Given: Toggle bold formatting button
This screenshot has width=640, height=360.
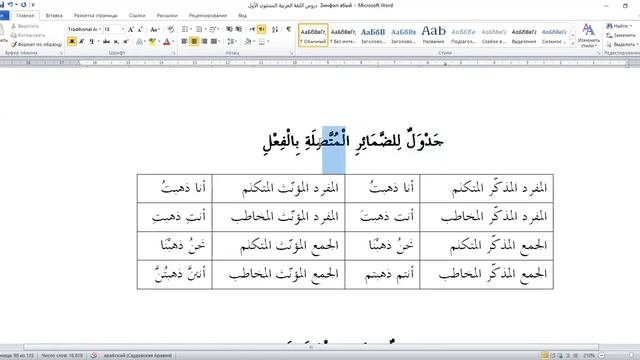Looking at the screenshot, I should (72, 41).
